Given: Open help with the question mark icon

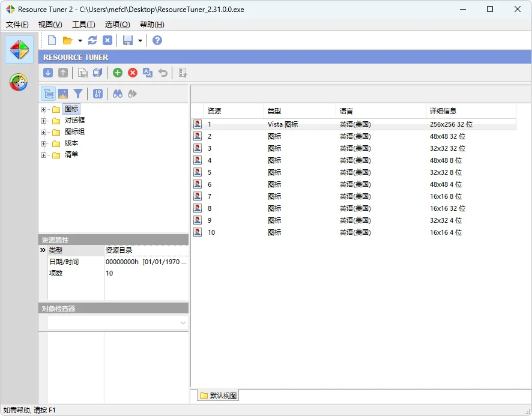Looking at the screenshot, I should click(157, 40).
